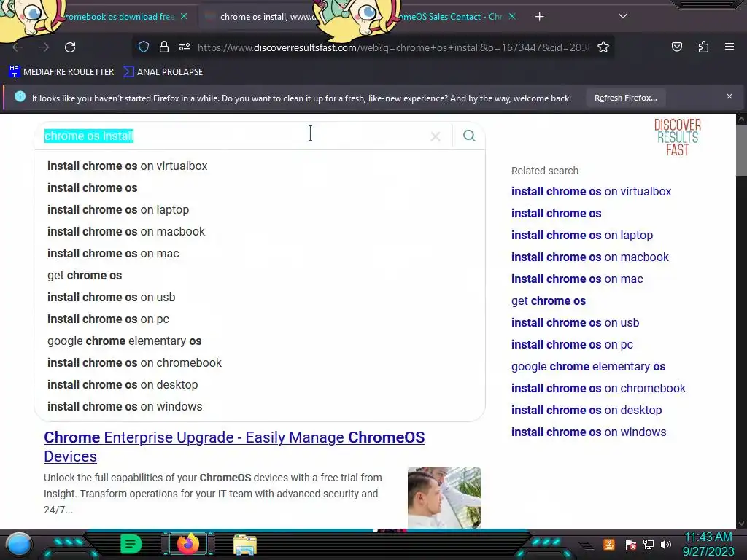
Task: Click the Firefox taskbar icon
Action: 187,544
